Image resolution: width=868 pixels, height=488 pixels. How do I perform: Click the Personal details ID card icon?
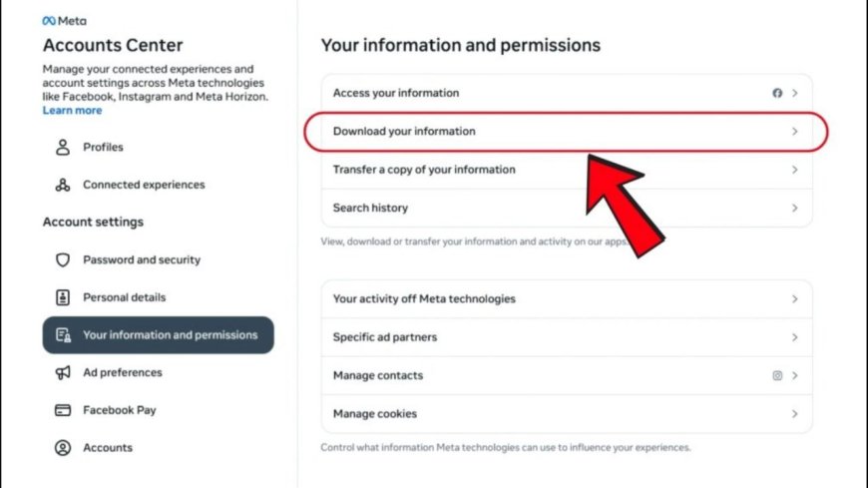click(63, 297)
